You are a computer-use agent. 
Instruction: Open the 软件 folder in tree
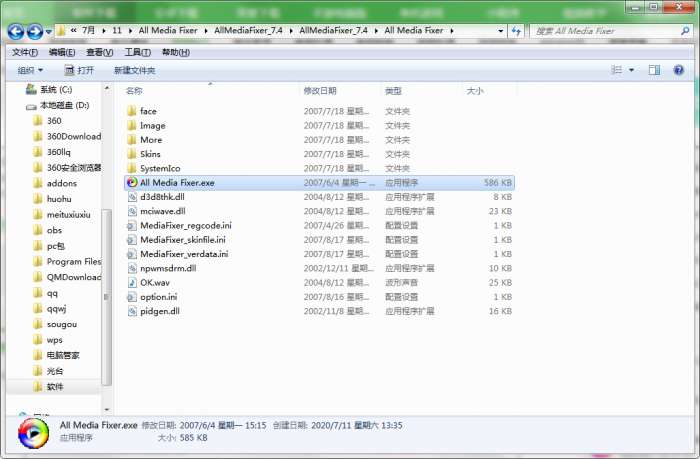pyautogui.click(x=49, y=387)
